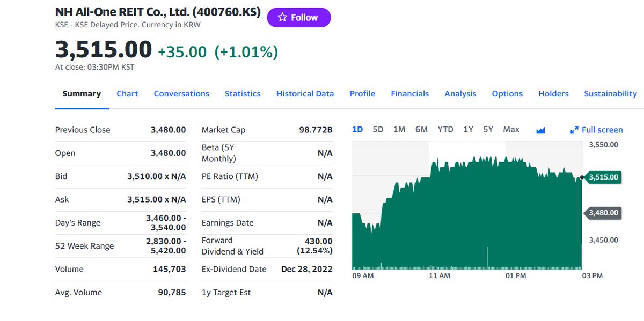Select the 5D chart range

coord(378,130)
